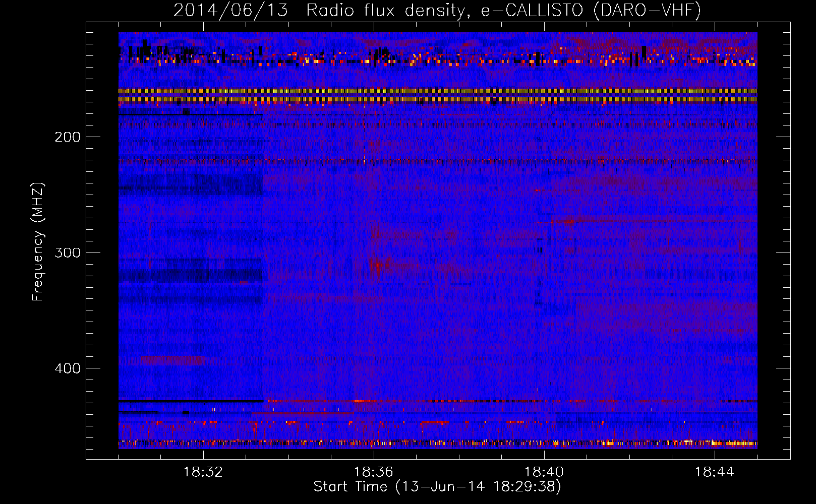Screen dimensions: 816x504
Task: Click the Frequency (MHZ) axis title
Action: [x=38, y=241]
